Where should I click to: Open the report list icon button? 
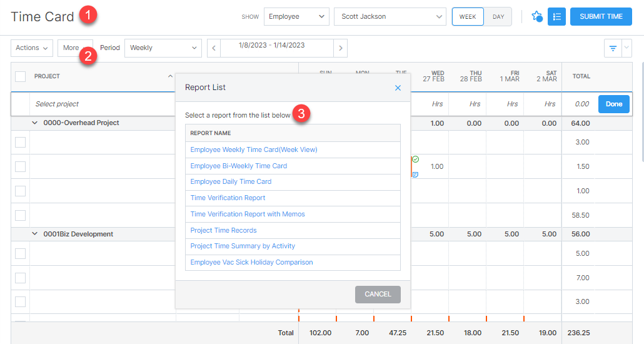point(556,17)
